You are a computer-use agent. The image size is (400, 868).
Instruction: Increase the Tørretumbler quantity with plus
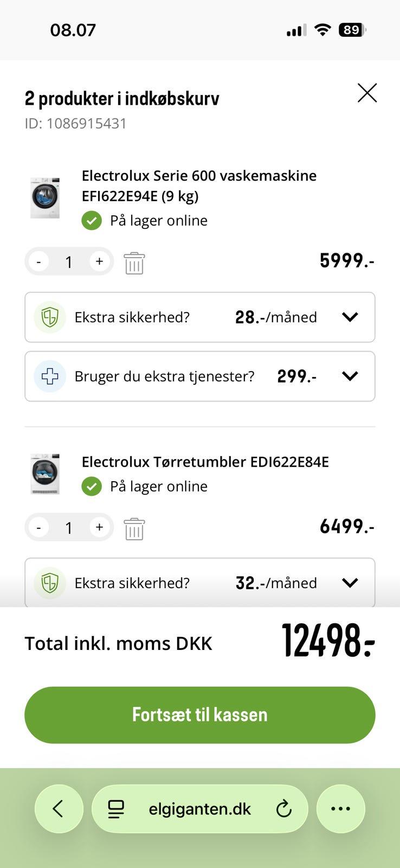click(99, 527)
